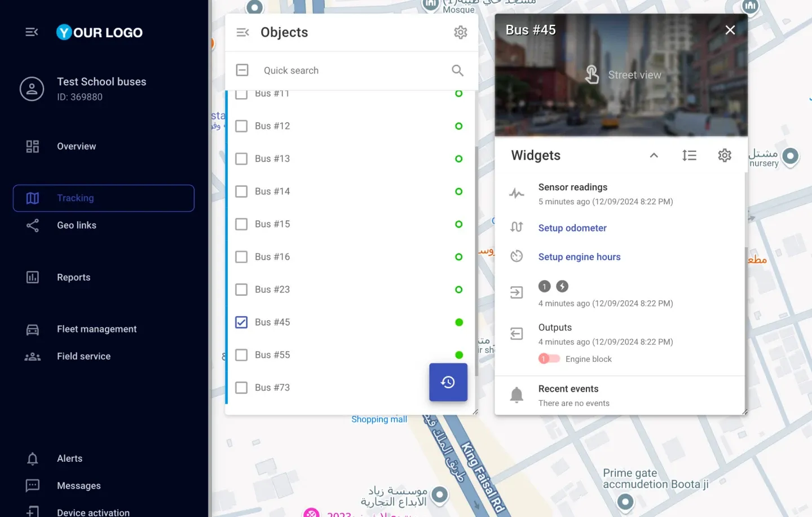
Task: Check the Bus #23 checkbox
Action: tap(241, 290)
